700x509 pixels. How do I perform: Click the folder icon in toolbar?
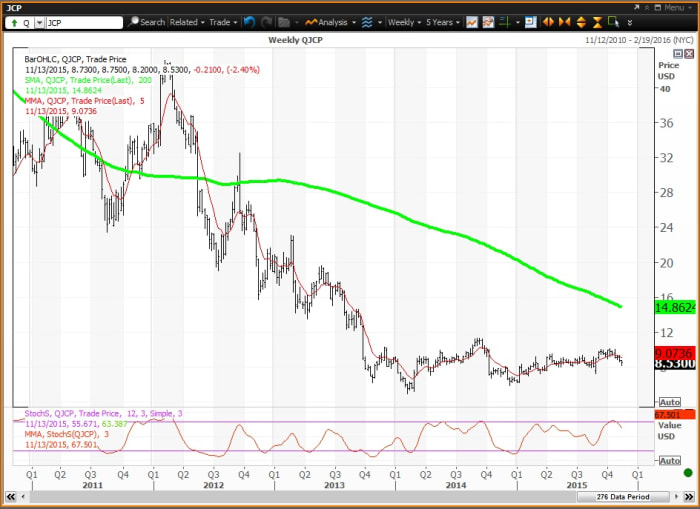pos(285,22)
